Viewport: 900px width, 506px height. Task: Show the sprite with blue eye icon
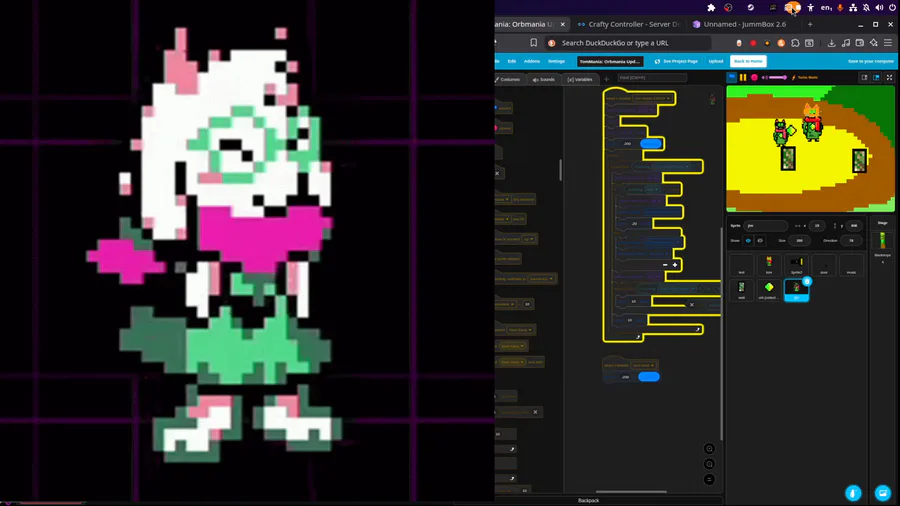[x=748, y=240]
